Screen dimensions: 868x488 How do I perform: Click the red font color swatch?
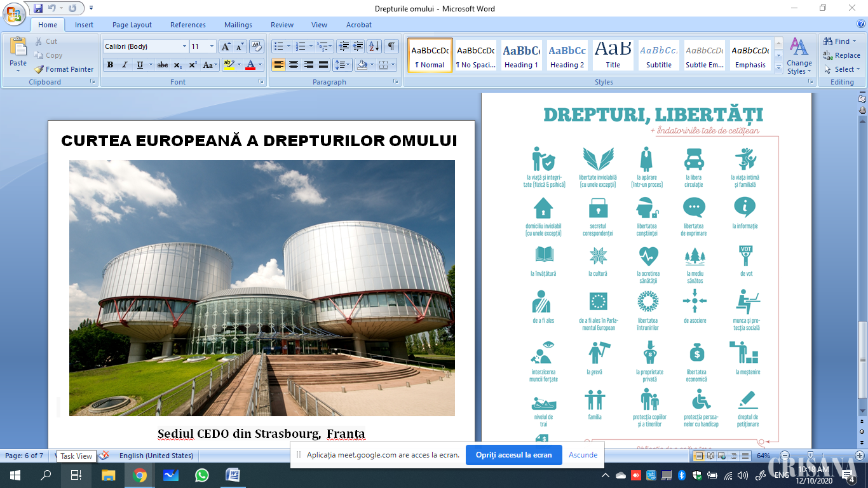tap(250, 65)
